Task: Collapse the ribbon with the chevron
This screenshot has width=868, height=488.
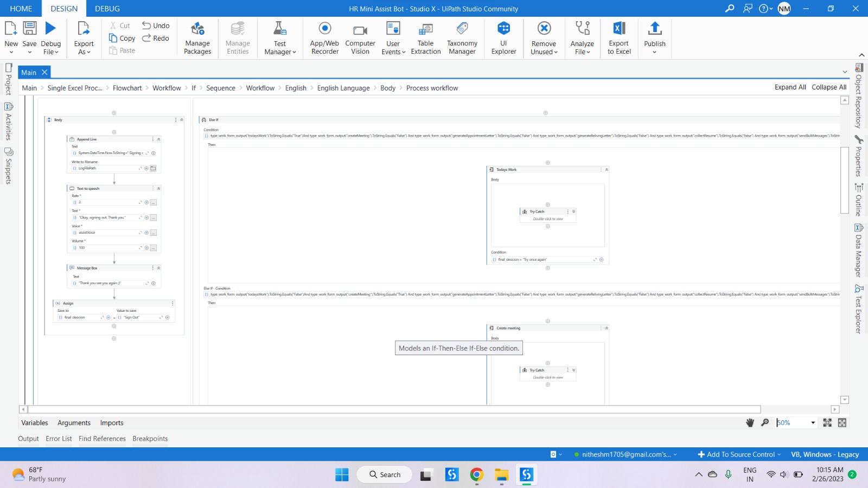Action: pyautogui.click(x=861, y=55)
